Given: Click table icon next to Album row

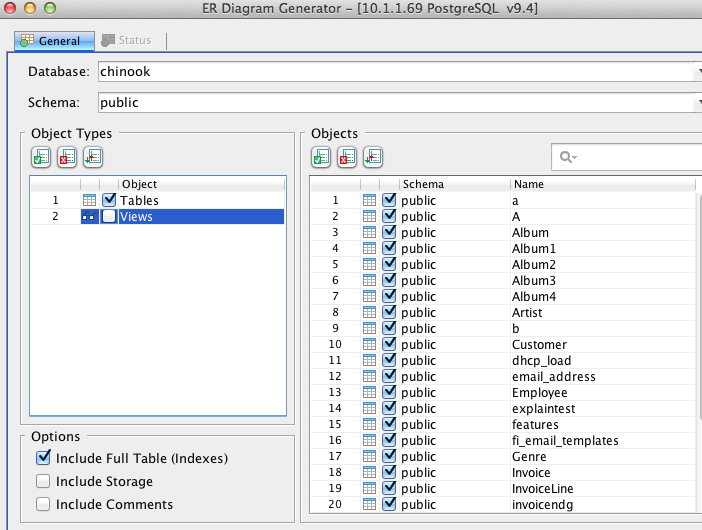Looking at the screenshot, I should (369, 232).
